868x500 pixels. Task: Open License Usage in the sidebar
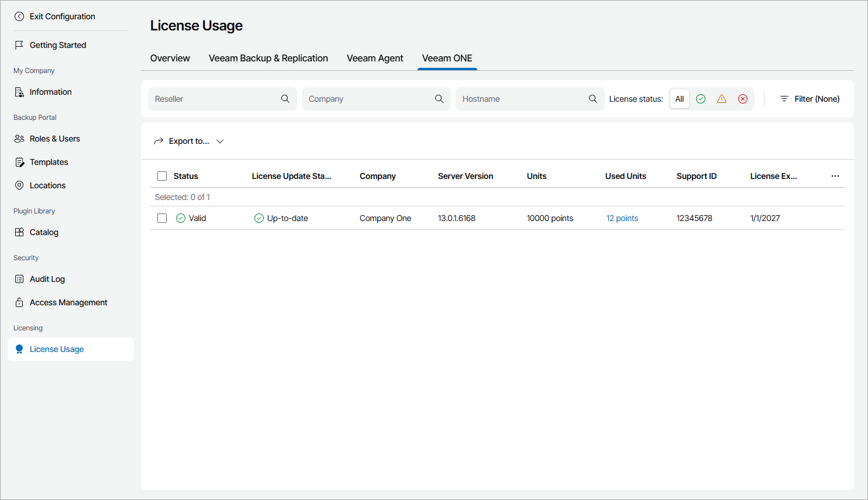(71, 349)
